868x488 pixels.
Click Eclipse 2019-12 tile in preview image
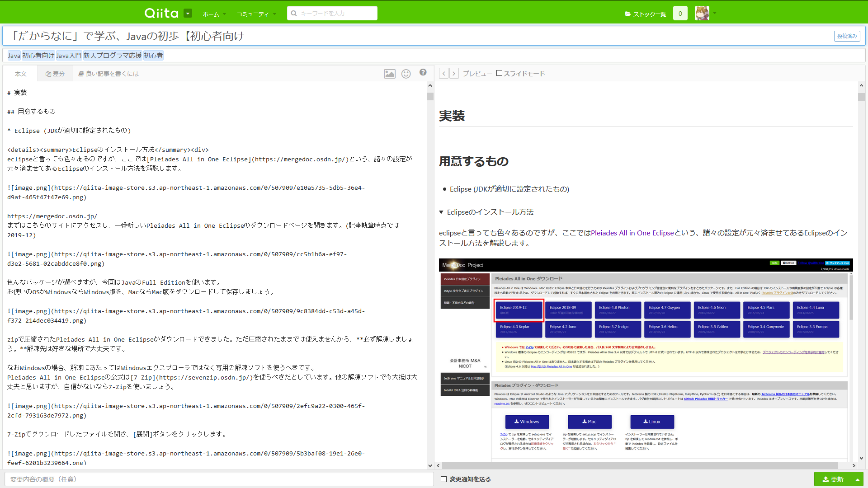coord(519,310)
